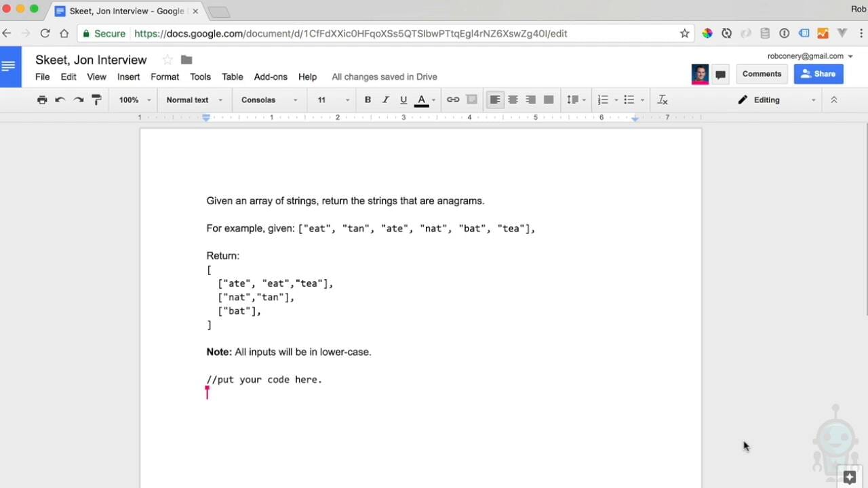Select the paint format roller icon
This screenshot has width=868, height=488.
pos(96,100)
